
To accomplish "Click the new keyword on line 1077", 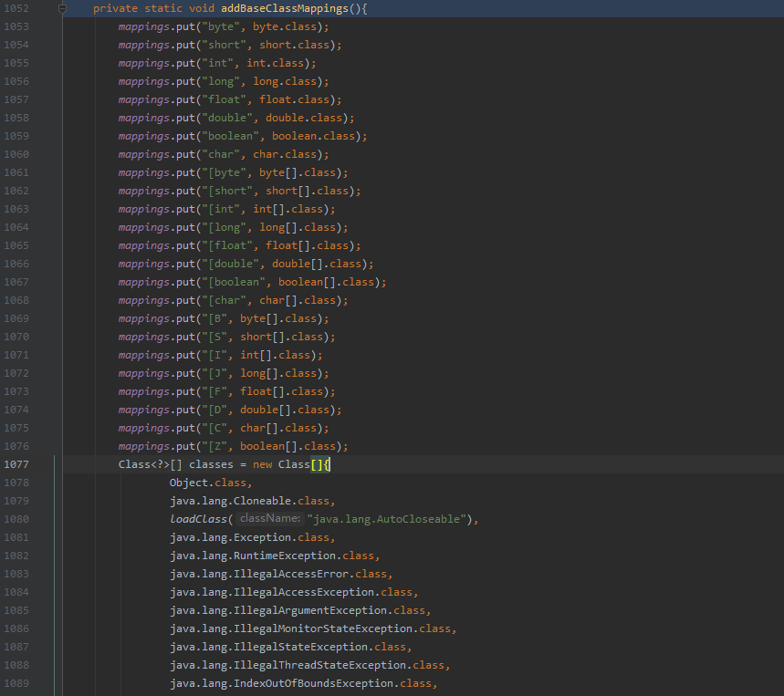I will [262, 464].
